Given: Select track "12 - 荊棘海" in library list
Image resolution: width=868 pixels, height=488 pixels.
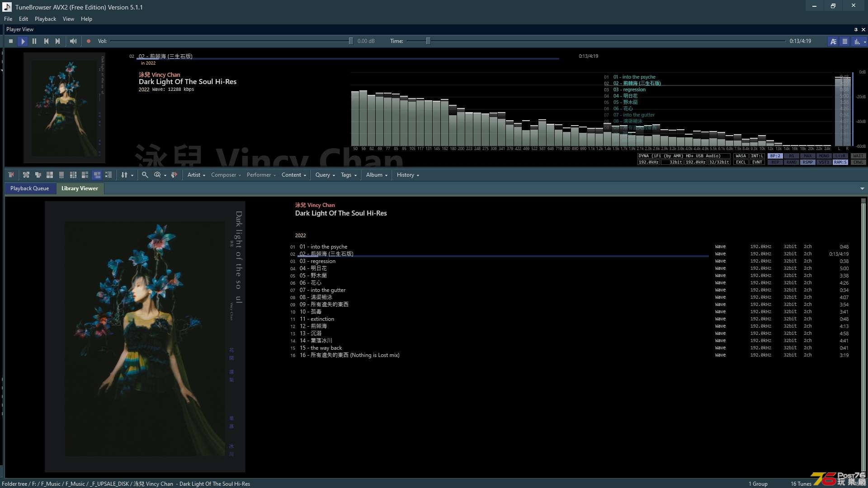Looking at the screenshot, I should (x=570, y=326).
